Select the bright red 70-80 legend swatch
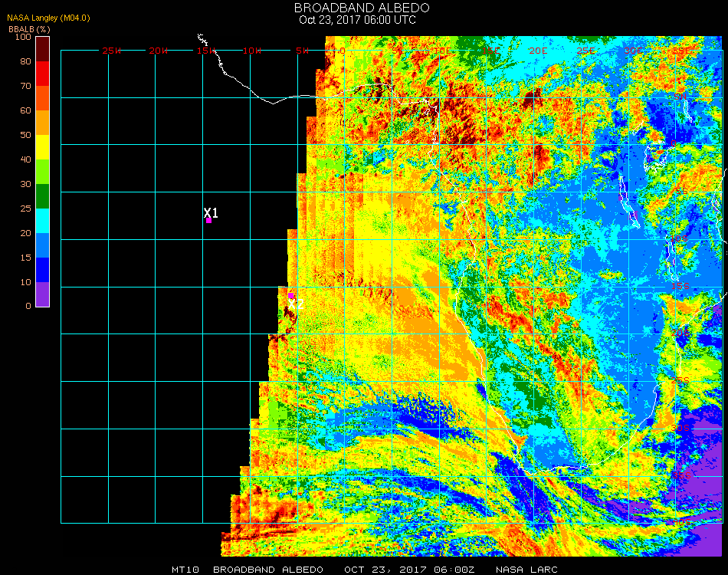Screen dimensions: 728x575 click(x=43, y=74)
